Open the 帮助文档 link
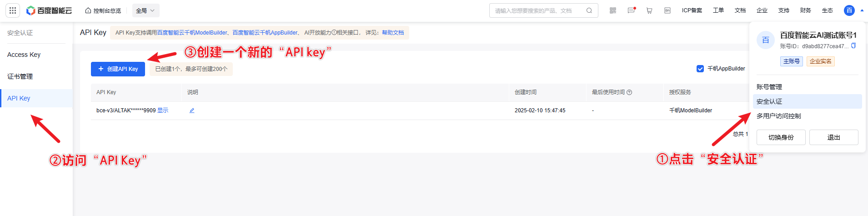This screenshot has height=216, width=868. [x=393, y=33]
